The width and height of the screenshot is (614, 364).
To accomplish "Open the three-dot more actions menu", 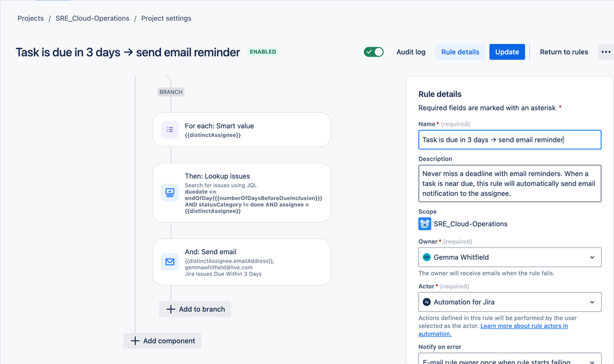I will [x=606, y=52].
